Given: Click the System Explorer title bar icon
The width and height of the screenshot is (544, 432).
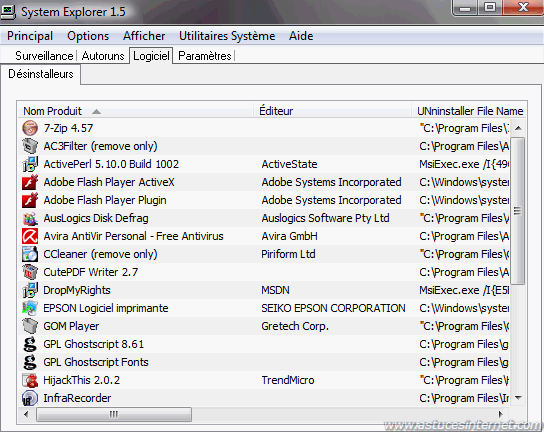Looking at the screenshot, I should 8,12.
